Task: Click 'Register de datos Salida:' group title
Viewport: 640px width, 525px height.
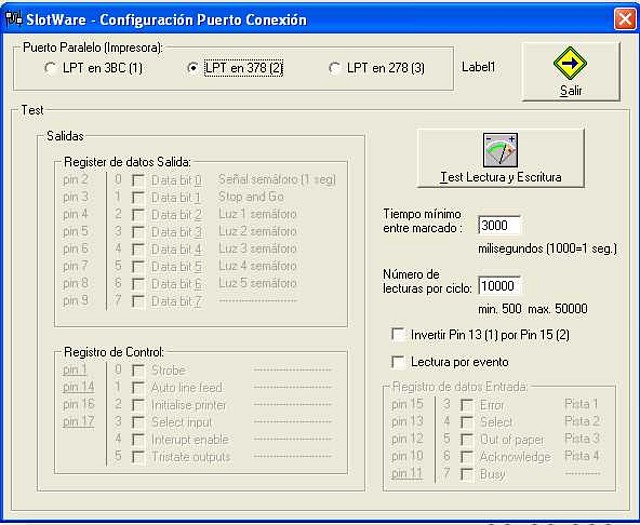Action: coord(127,162)
